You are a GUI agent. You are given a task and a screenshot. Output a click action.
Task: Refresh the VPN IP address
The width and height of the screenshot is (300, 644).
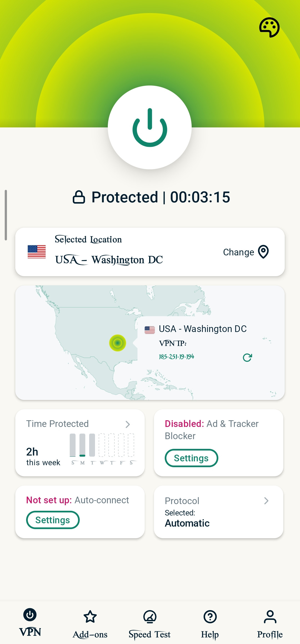coord(247,357)
